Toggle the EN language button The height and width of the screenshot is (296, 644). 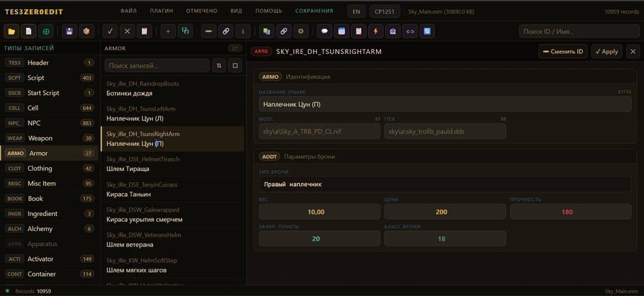click(356, 11)
